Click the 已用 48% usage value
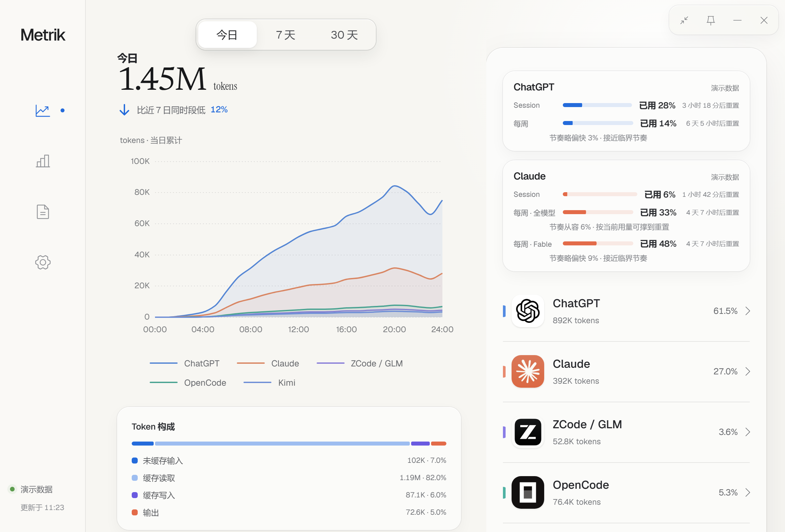This screenshot has width=785, height=532. click(x=658, y=244)
